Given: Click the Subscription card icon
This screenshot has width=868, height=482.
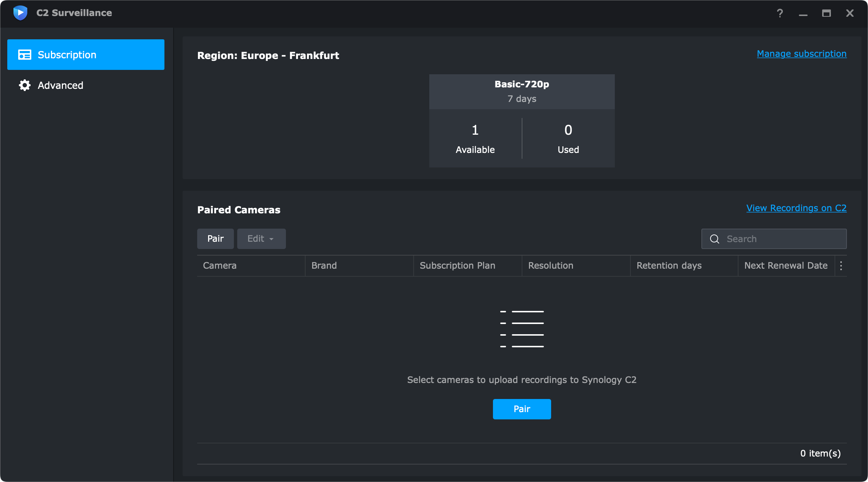Looking at the screenshot, I should click(x=25, y=55).
